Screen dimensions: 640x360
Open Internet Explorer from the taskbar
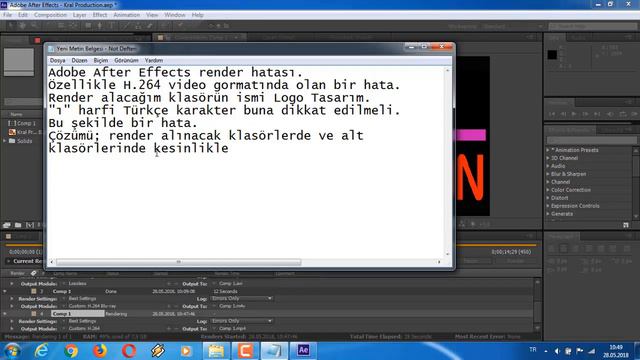(41, 351)
